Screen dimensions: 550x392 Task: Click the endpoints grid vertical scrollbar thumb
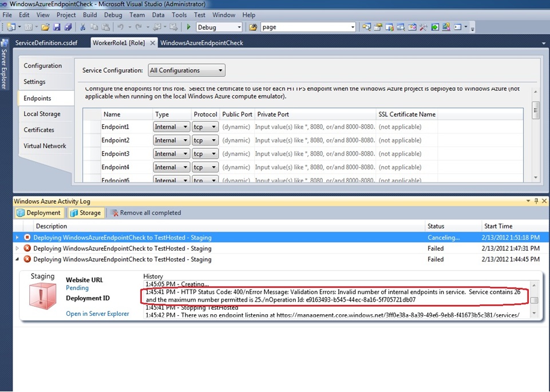[535, 110]
